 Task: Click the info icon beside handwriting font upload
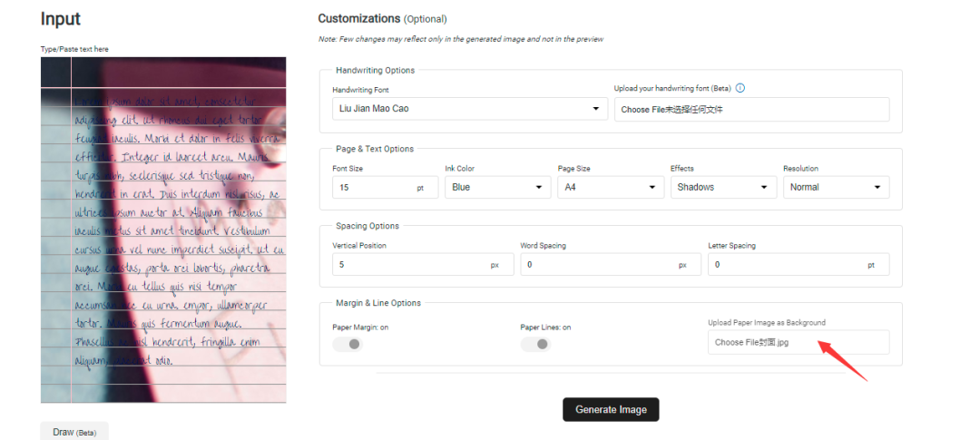click(x=740, y=88)
